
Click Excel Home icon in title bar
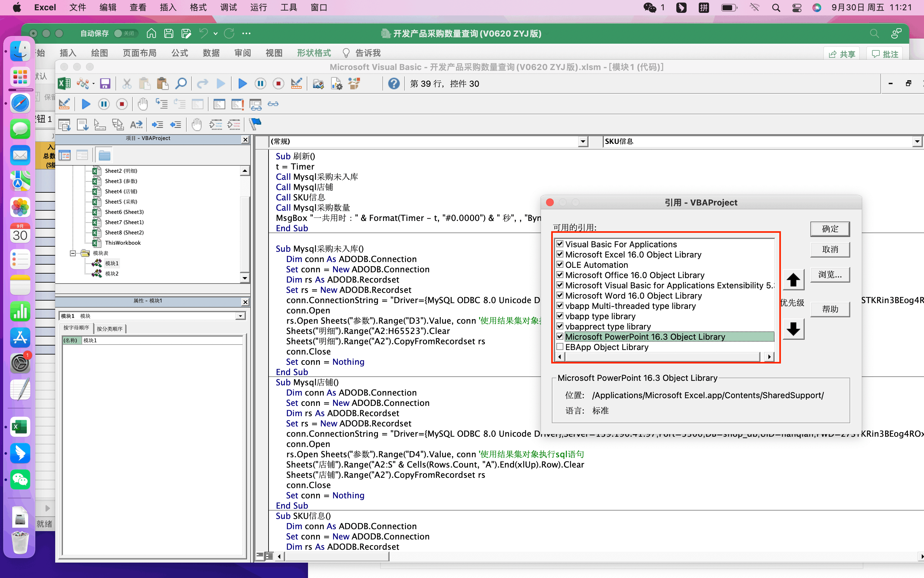(151, 33)
